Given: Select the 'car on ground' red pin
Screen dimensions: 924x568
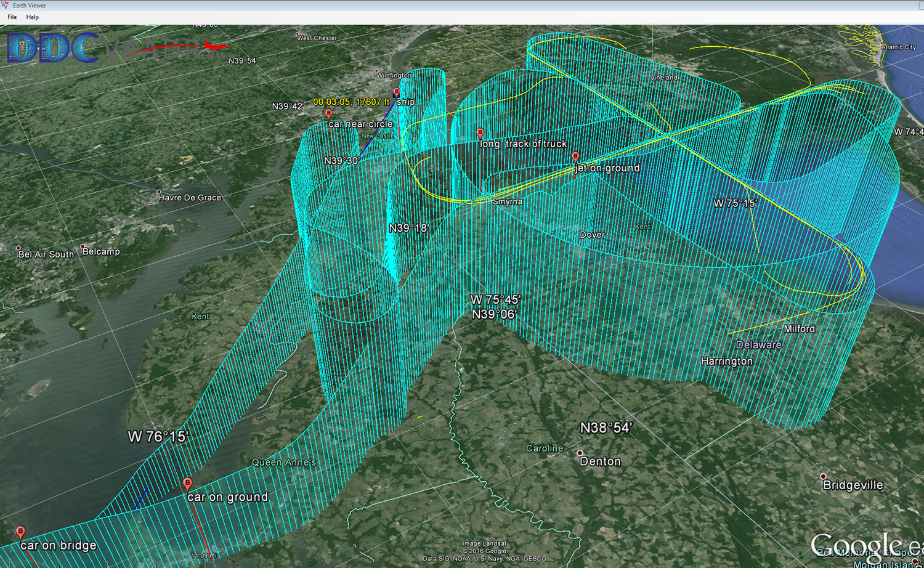Looking at the screenshot, I should tap(187, 484).
